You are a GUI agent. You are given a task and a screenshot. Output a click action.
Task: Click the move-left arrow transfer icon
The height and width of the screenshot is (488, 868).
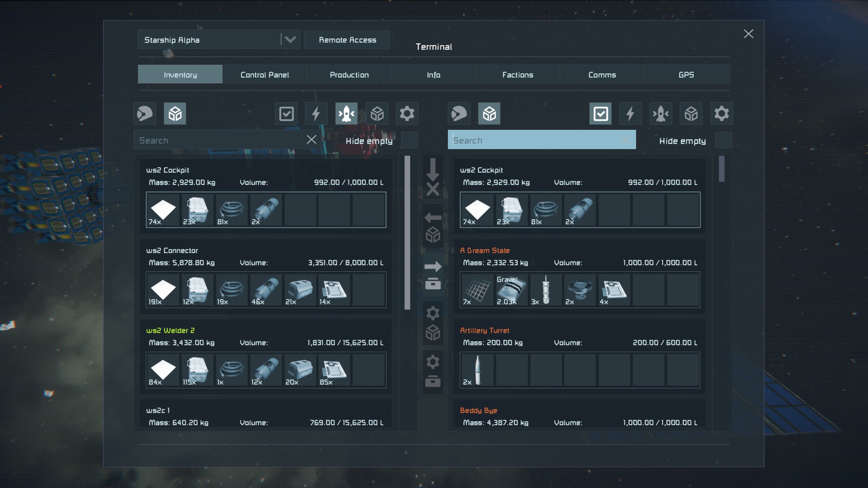(433, 218)
